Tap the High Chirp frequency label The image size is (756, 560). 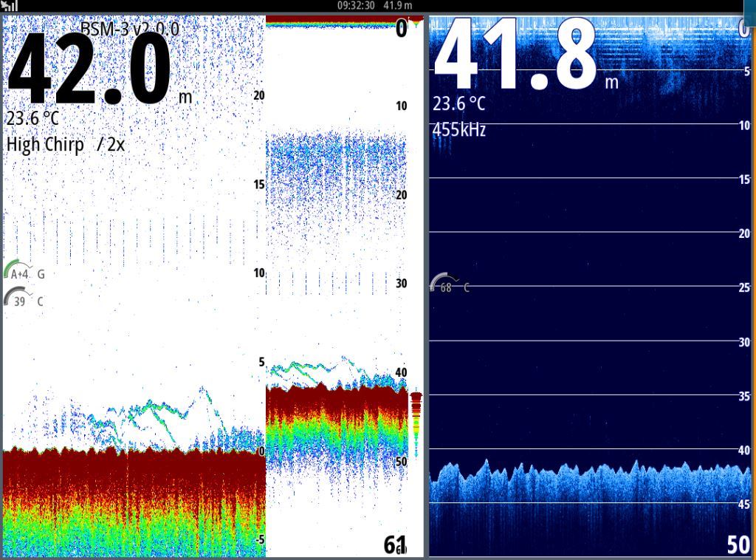[x=45, y=144]
